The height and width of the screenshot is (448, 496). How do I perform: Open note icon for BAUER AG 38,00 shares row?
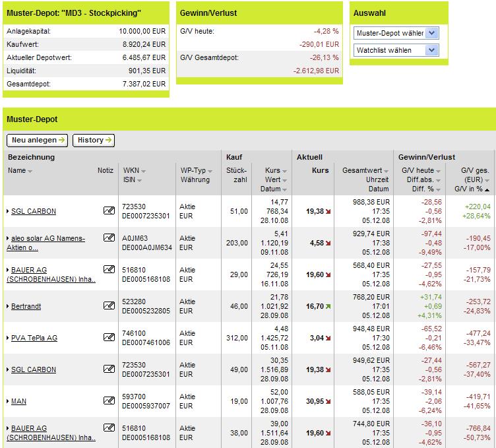click(109, 428)
